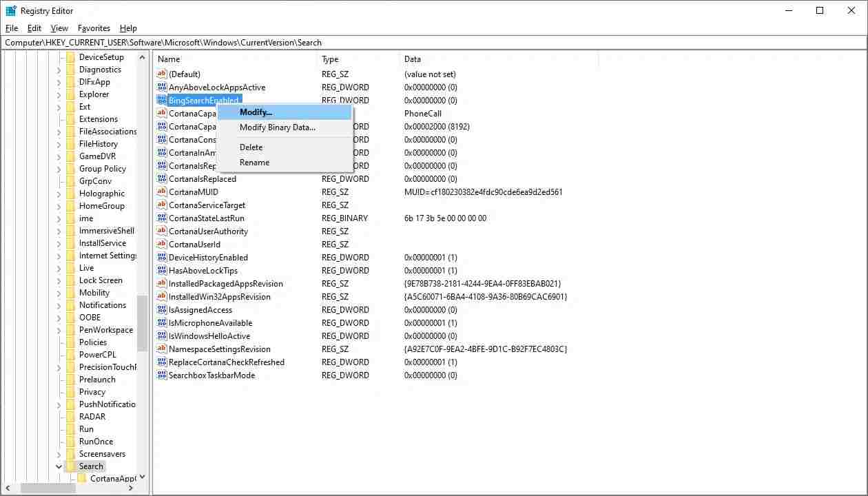The width and height of the screenshot is (868, 496).
Task: Click the folder icon of the GameDVR key
Action: pos(70,156)
